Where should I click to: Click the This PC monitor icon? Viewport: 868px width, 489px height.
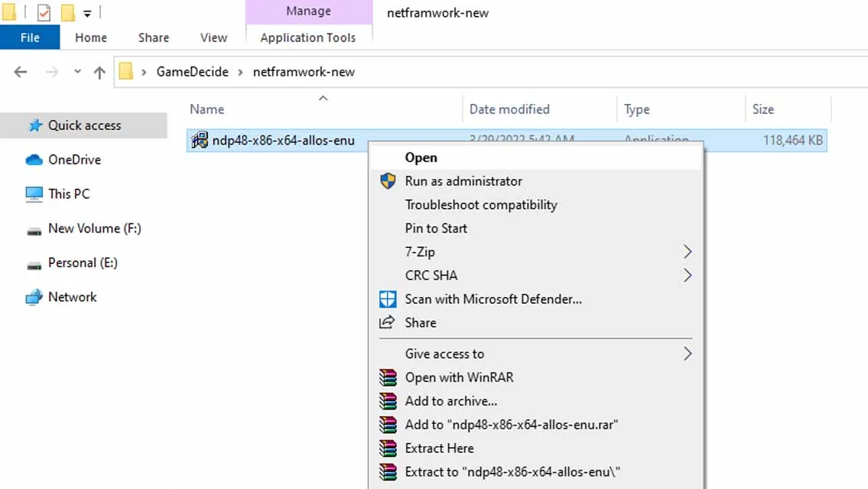coord(34,194)
